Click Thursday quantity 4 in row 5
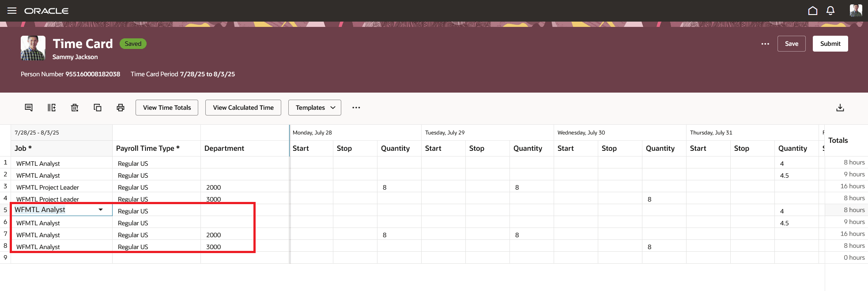The width and height of the screenshot is (868, 291). click(x=797, y=211)
